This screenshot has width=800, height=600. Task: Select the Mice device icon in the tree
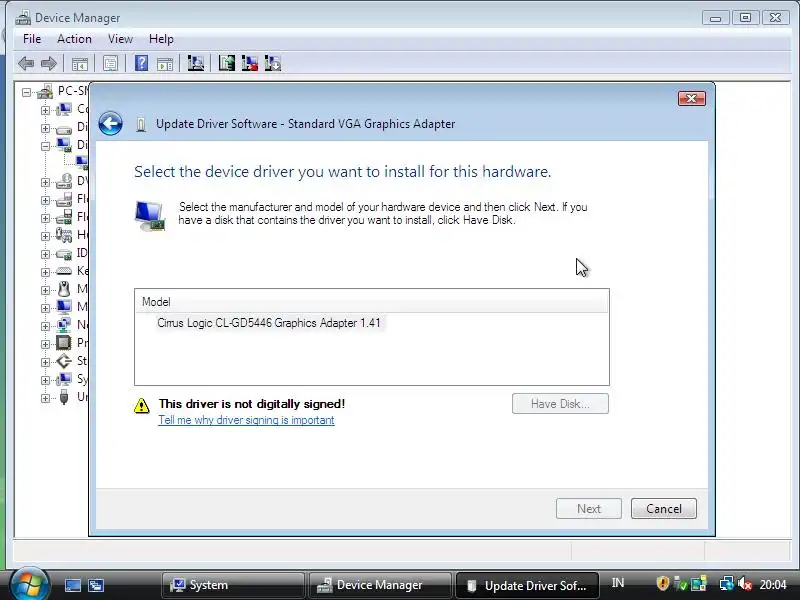click(x=64, y=289)
